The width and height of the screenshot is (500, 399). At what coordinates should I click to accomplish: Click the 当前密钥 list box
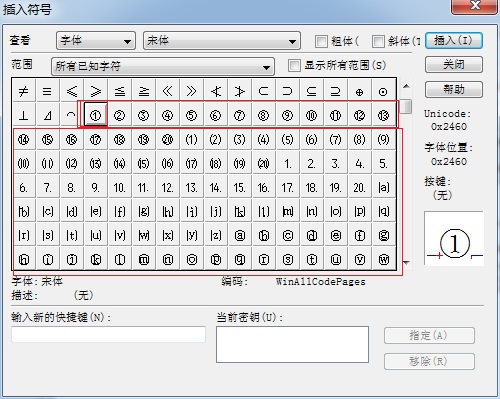tap(292, 344)
